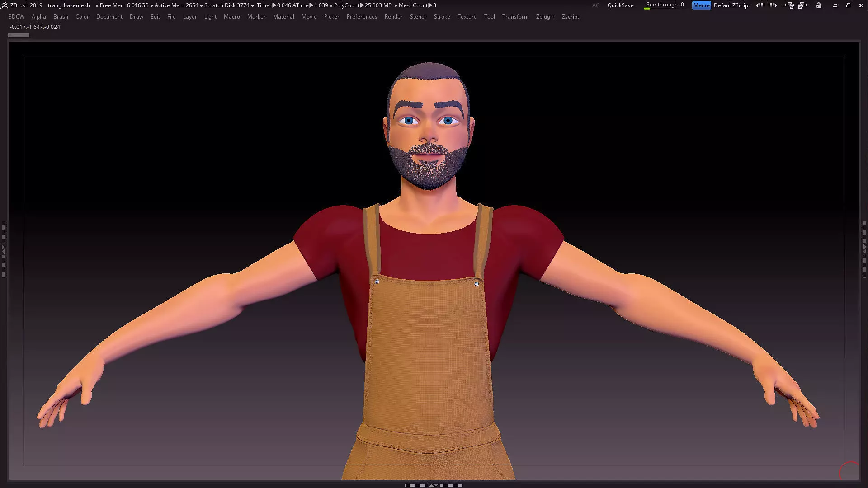Load previous UI layout icon
This screenshot has width=868, height=488.
(789, 5)
